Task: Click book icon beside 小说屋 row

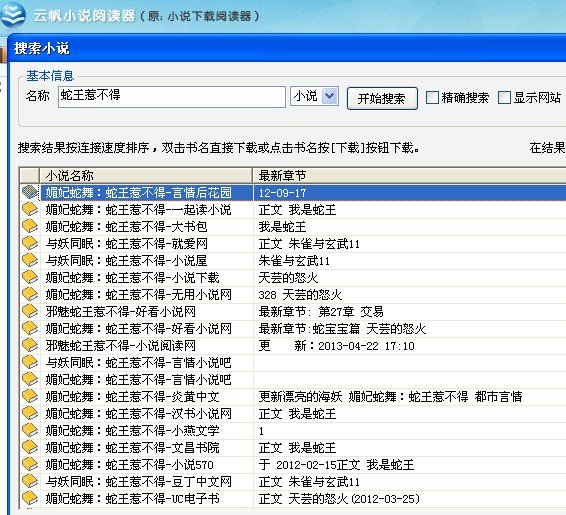Action: [30, 260]
